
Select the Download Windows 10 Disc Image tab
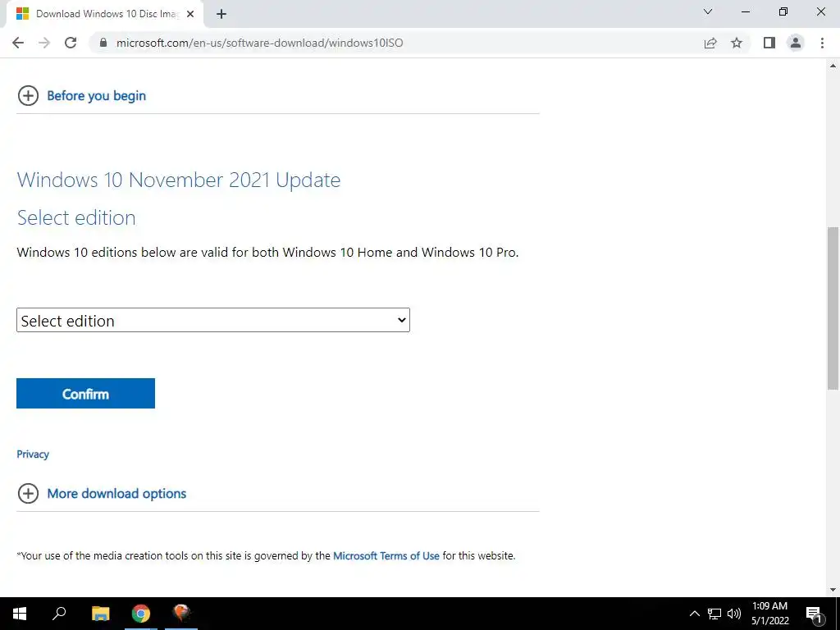104,14
